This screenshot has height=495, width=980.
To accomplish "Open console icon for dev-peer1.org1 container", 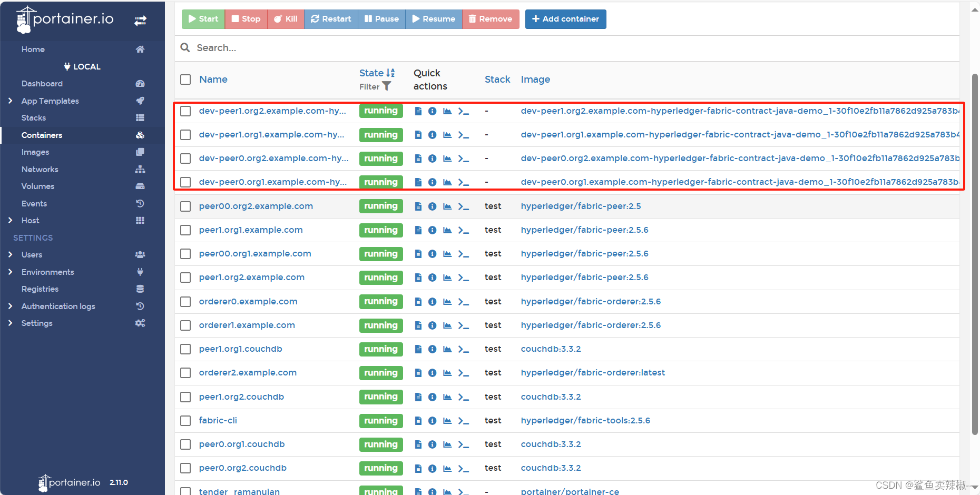I will point(464,135).
